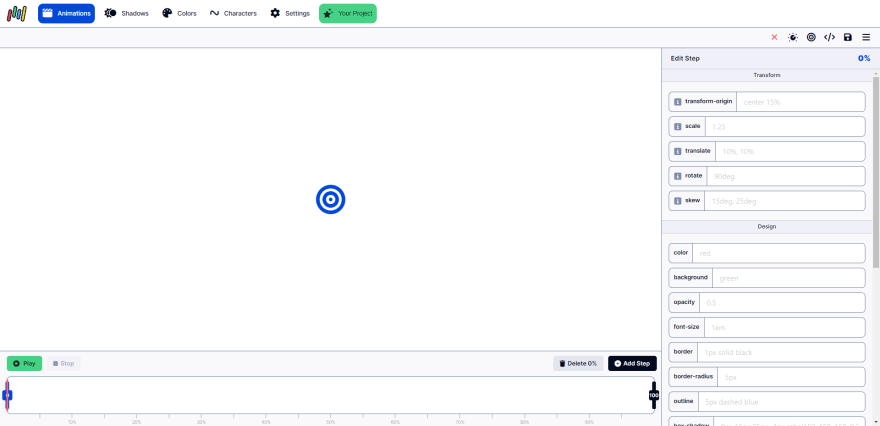Screen dimensions: 880x426
Task: Click the info icon beside translate
Action: pyautogui.click(x=677, y=151)
